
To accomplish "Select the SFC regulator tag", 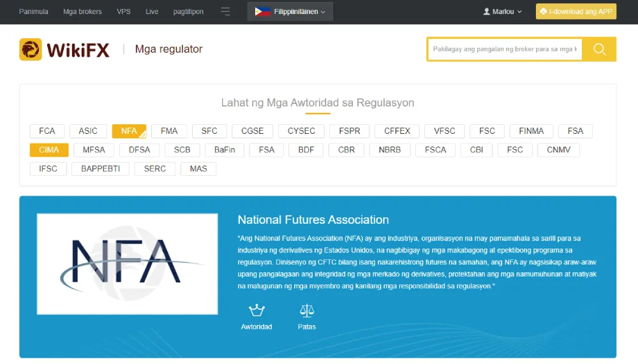I will coord(209,131).
